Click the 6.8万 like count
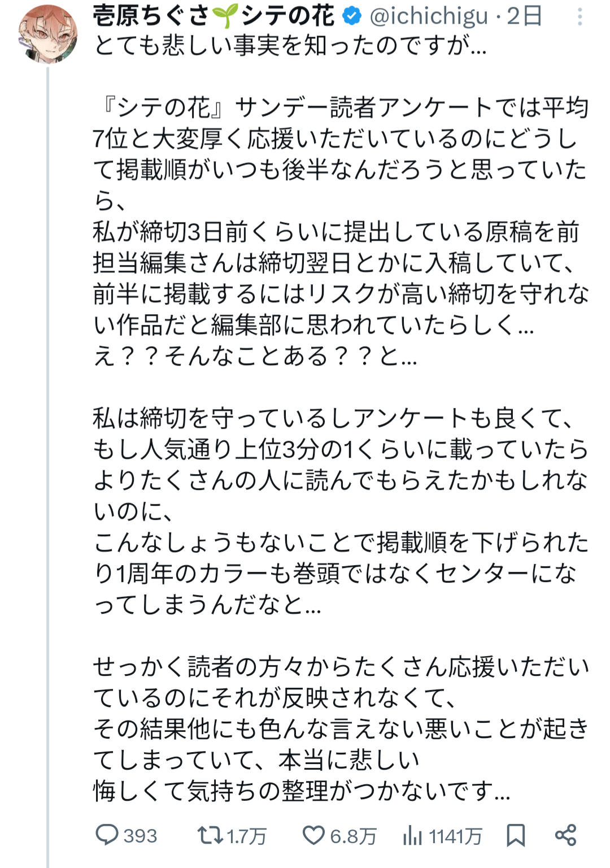 (353, 836)
